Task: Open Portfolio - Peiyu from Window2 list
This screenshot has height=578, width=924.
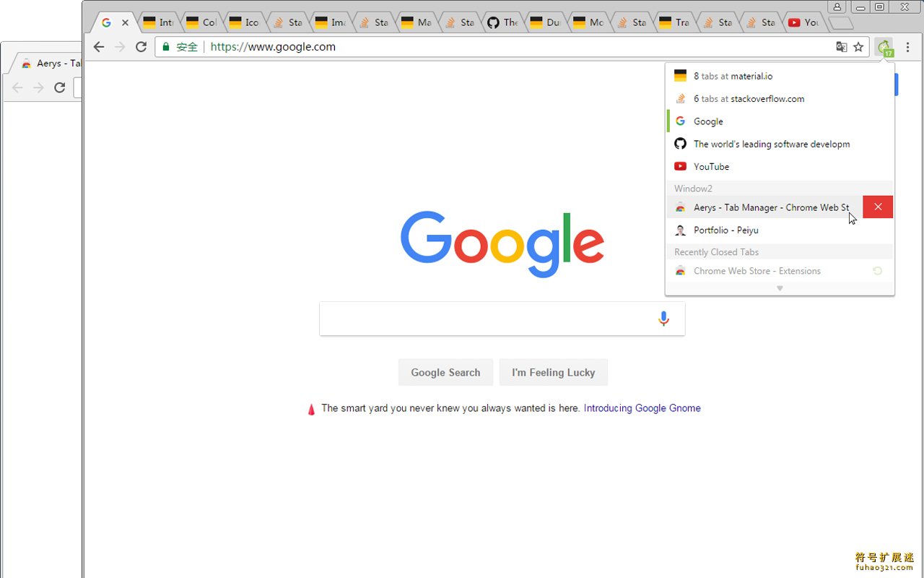Action: click(x=780, y=230)
